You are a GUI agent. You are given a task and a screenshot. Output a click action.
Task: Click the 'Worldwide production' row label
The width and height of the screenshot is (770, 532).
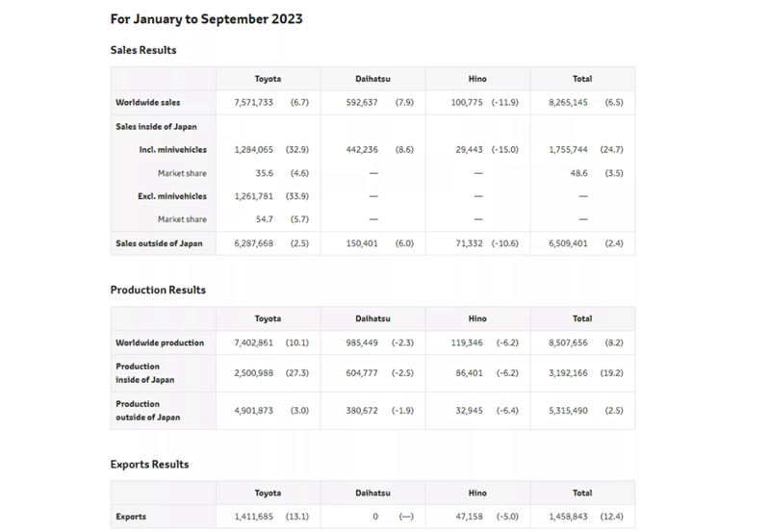coord(160,343)
